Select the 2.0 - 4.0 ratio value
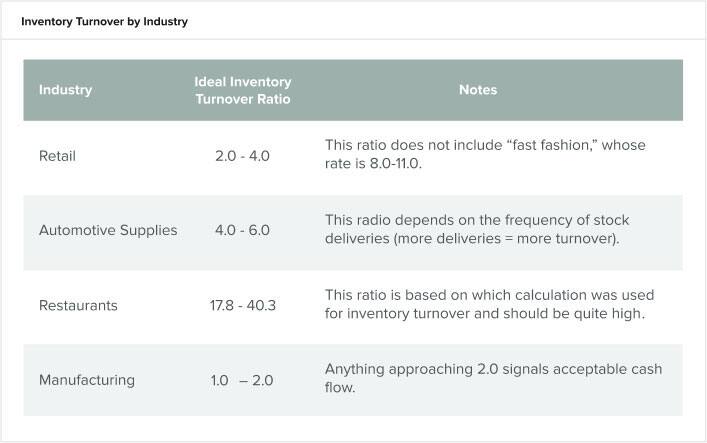707x443 pixels. coord(242,156)
